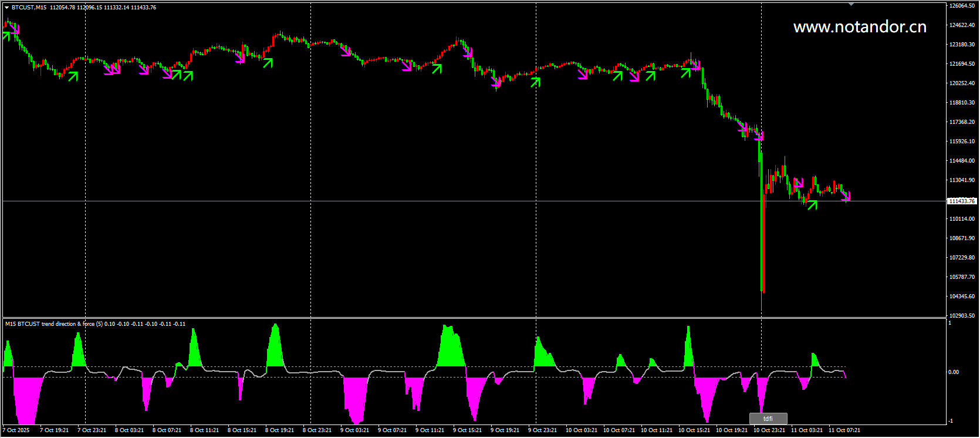Click the first magenta sell arrow at chart start

point(13,27)
